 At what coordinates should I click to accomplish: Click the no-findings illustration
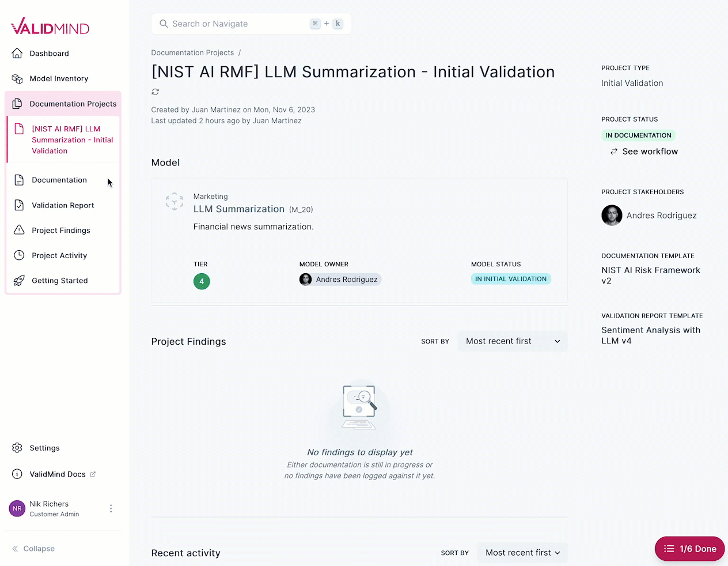tap(359, 407)
